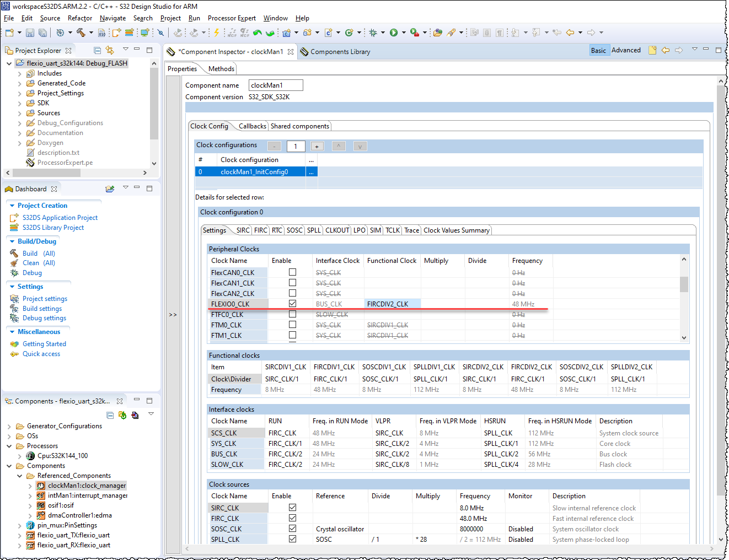
Task: Click the Save toolbar icon
Action: point(29,33)
